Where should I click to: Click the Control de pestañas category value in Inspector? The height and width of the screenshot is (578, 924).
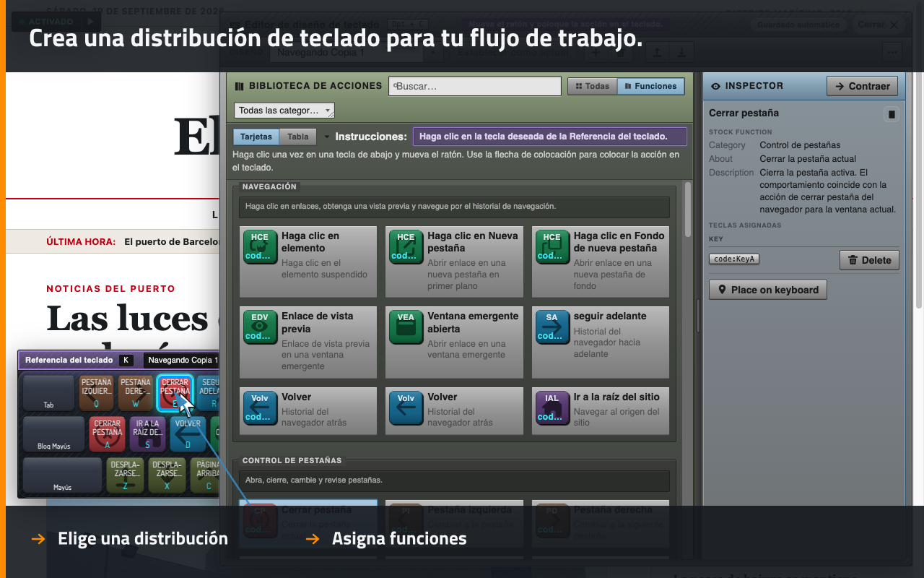800,145
